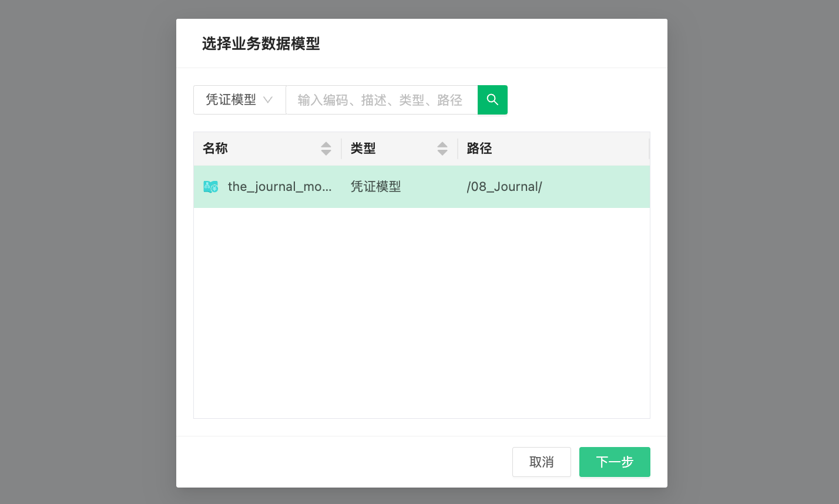Sort 名称 column ascending with up arrow
The image size is (839, 504).
click(x=326, y=145)
